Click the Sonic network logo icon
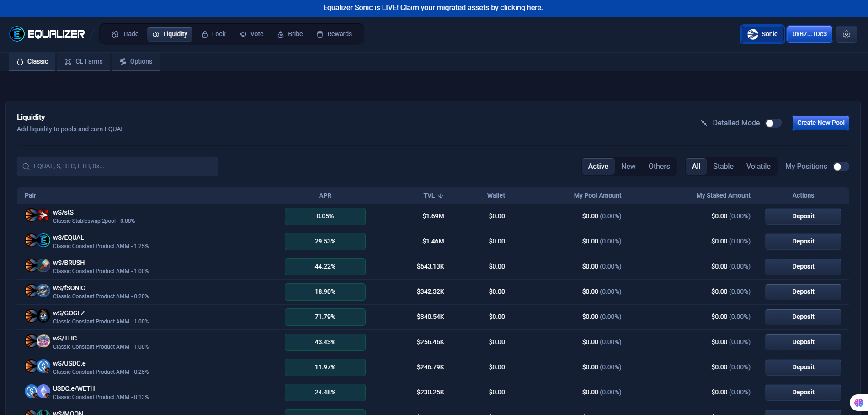 tap(752, 34)
